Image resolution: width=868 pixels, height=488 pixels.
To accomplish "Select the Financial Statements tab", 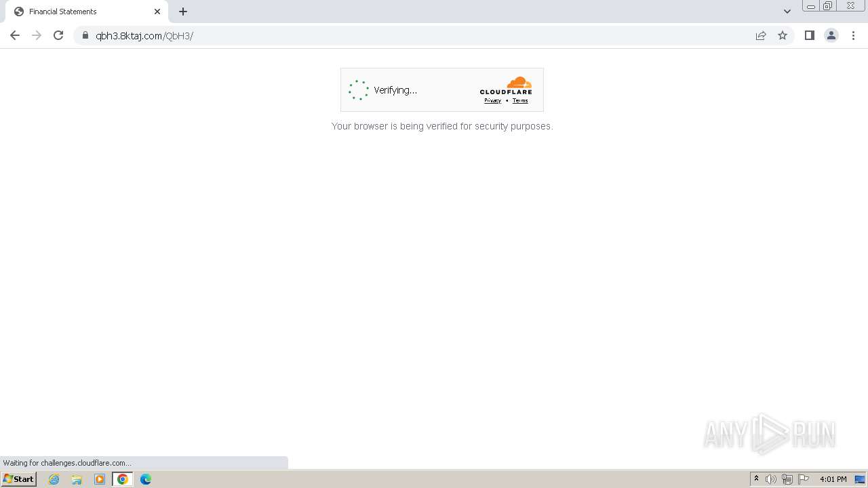I will tap(87, 12).
